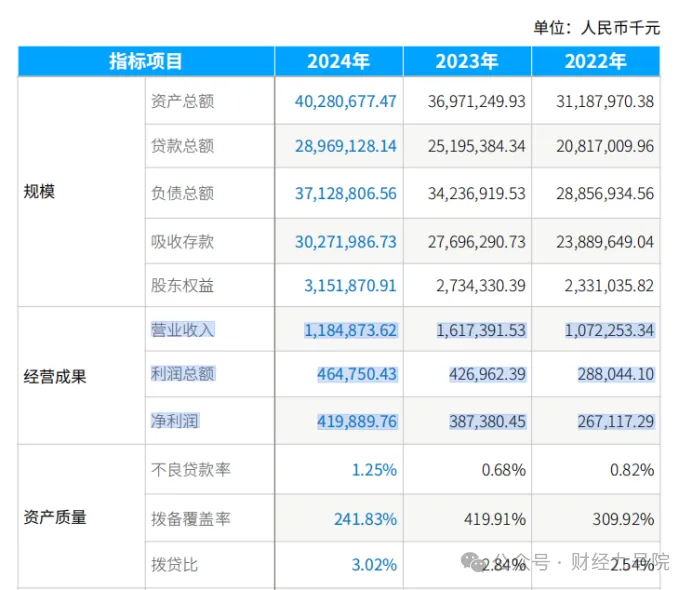This screenshot has height=590, width=692.
Task: Click the value 40,280,677.47
Action: [x=346, y=101]
